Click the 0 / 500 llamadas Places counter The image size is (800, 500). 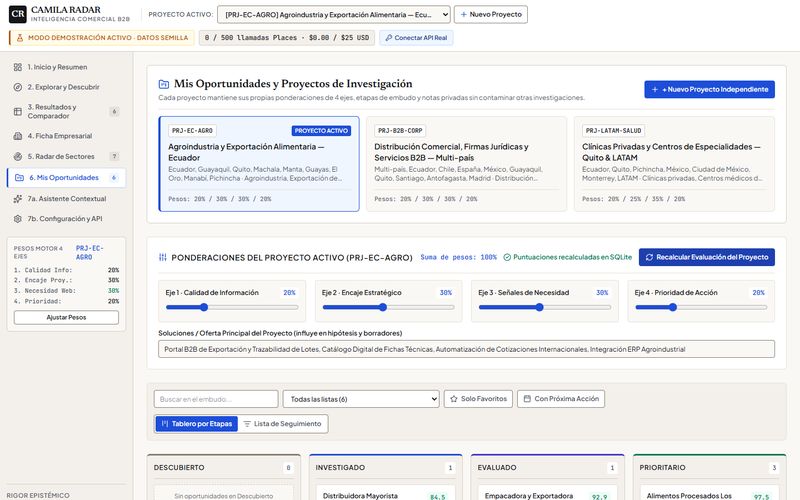coord(287,38)
